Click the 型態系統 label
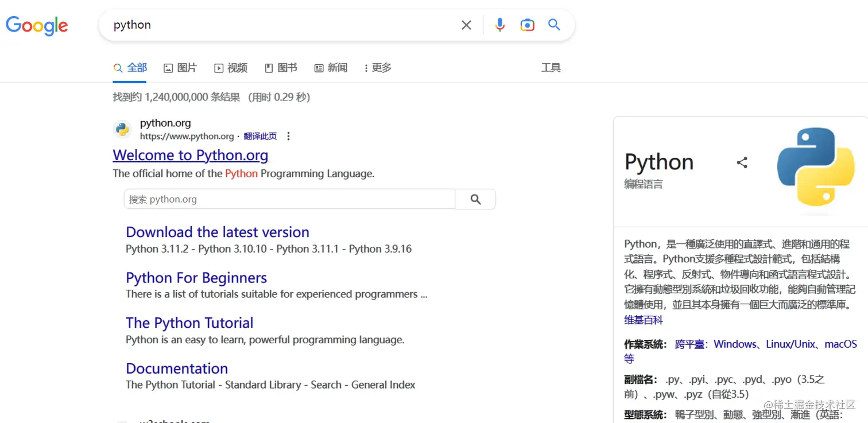This screenshot has height=423, width=868. click(x=646, y=415)
